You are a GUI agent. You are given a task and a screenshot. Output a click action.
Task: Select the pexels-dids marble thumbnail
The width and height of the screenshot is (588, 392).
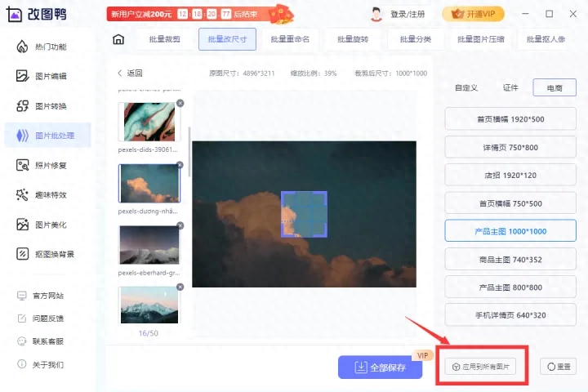click(x=149, y=122)
